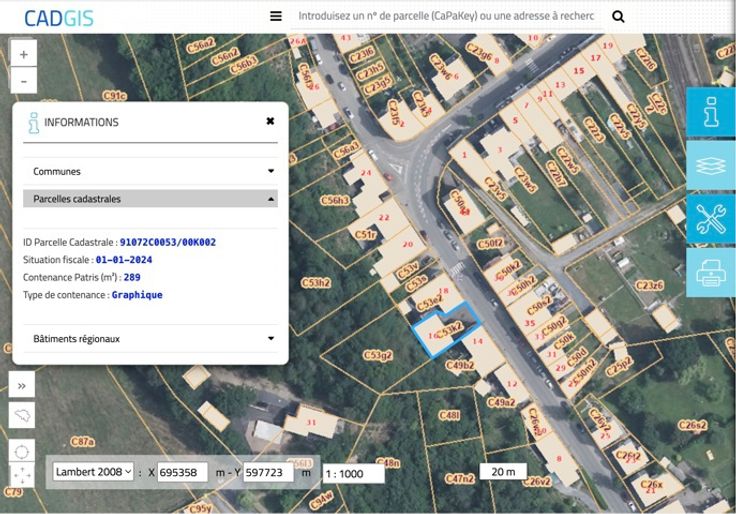Open the Lambert 2008 coordinate system dropdown
This screenshot has height=514, width=736.
(x=93, y=472)
